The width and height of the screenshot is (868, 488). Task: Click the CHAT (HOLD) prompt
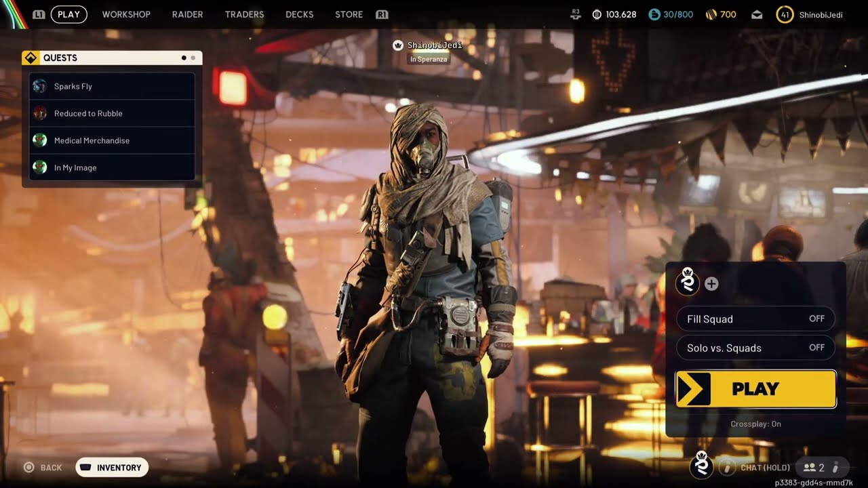click(x=765, y=468)
